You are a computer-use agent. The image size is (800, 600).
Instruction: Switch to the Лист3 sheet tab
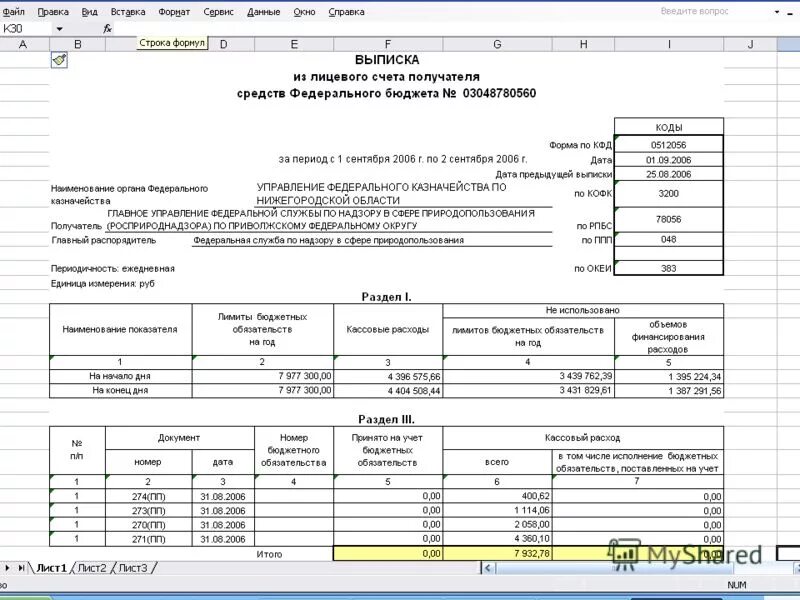tap(133, 568)
